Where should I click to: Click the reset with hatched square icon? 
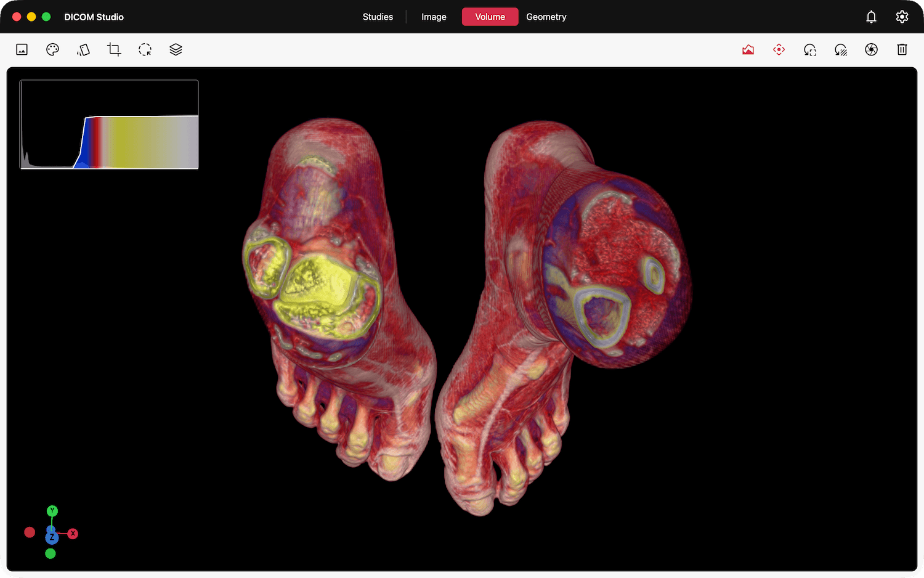[840, 50]
